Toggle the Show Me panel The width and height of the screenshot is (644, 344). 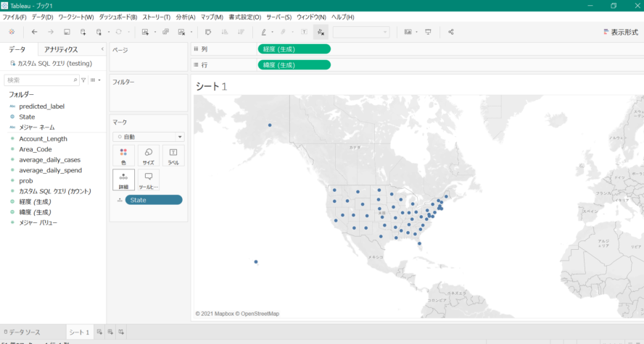point(621,32)
